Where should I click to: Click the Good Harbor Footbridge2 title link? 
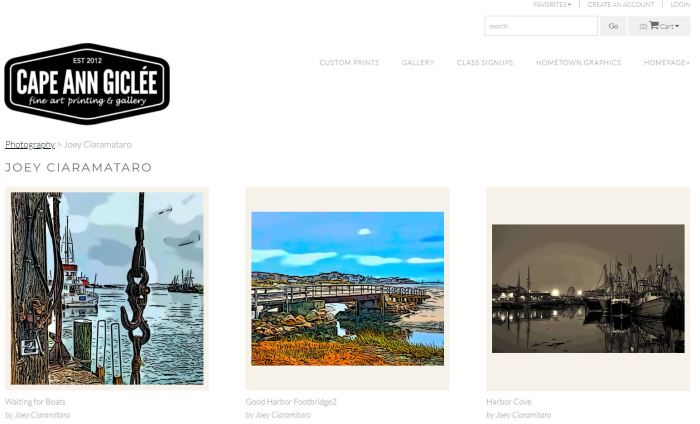click(291, 402)
